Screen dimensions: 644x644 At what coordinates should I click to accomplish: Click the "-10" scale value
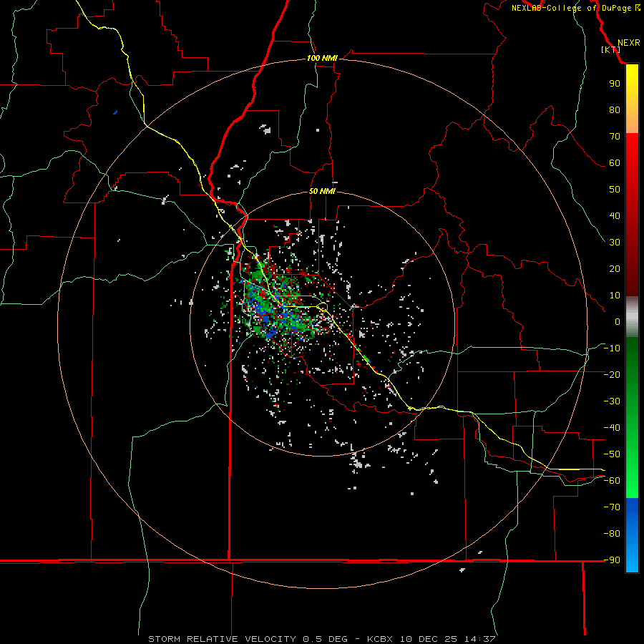612,348
